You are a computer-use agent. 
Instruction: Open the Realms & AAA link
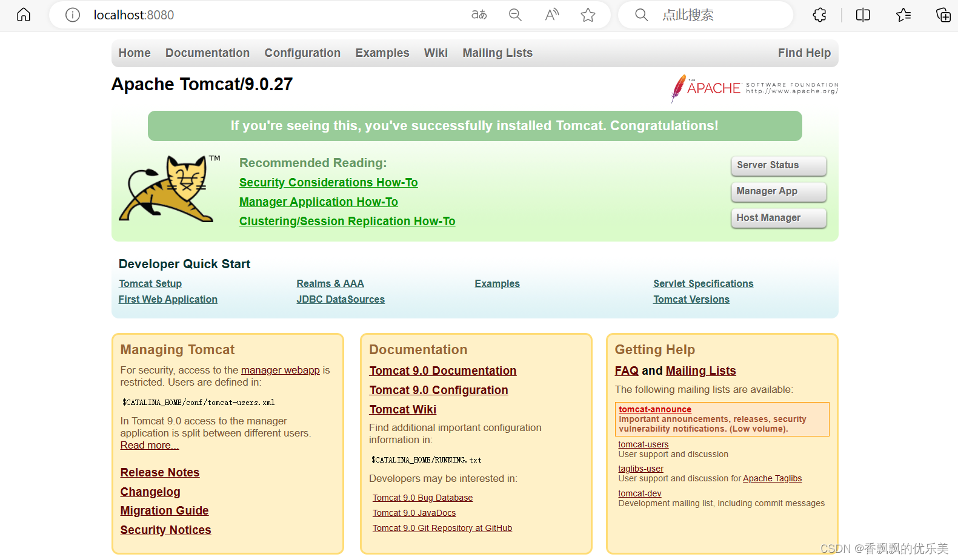(330, 283)
